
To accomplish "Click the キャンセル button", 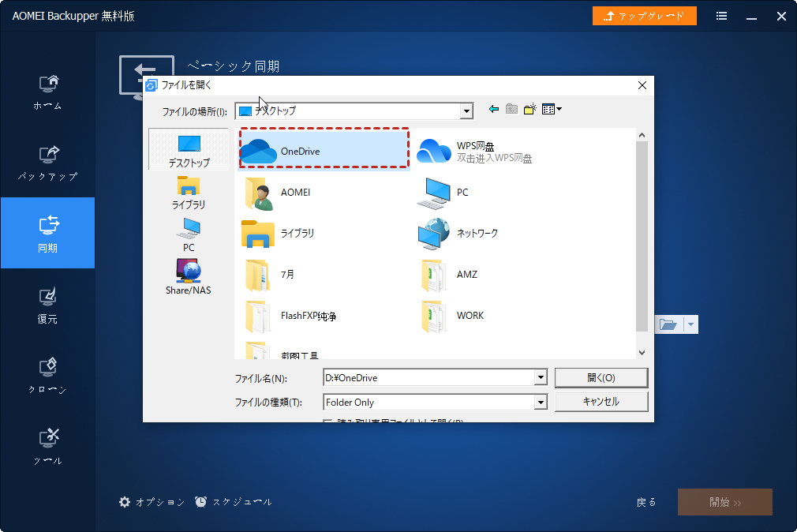I will [601, 401].
